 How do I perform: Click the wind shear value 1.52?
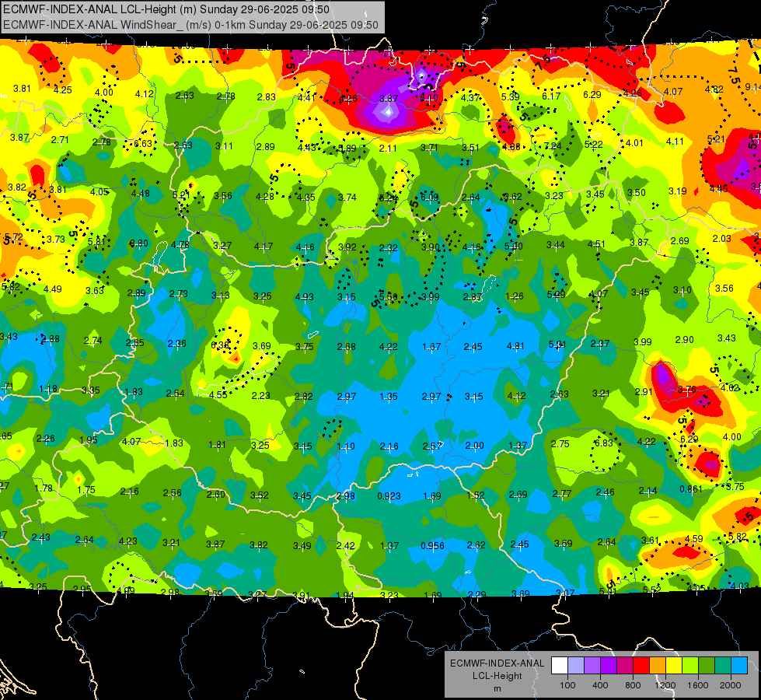[475, 495]
